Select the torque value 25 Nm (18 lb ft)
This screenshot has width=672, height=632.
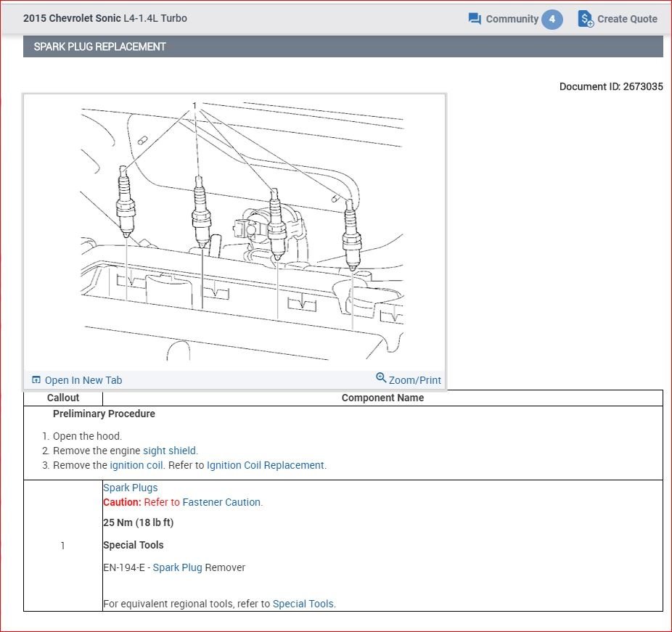pyautogui.click(x=138, y=522)
